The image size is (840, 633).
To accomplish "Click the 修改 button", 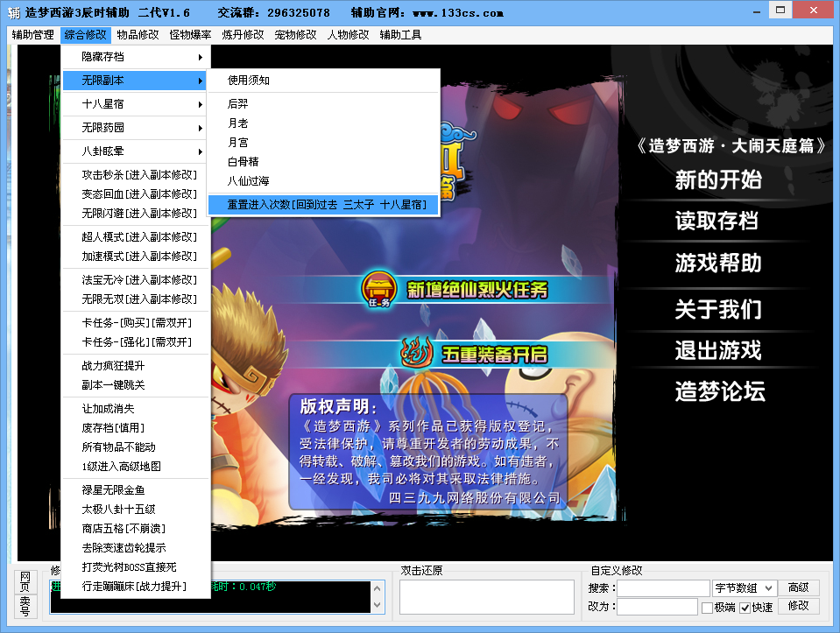I will [799, 606].
